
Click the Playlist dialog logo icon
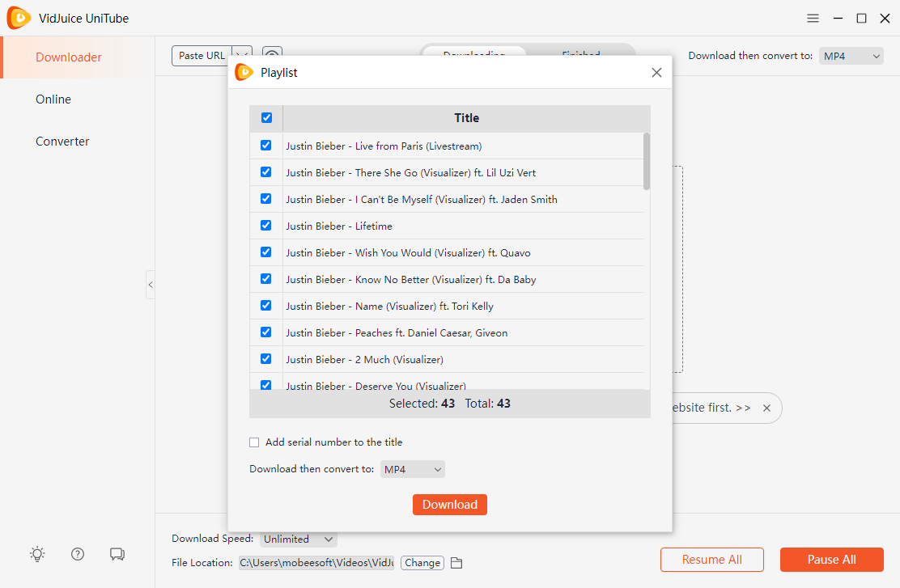tap(244, 72)
